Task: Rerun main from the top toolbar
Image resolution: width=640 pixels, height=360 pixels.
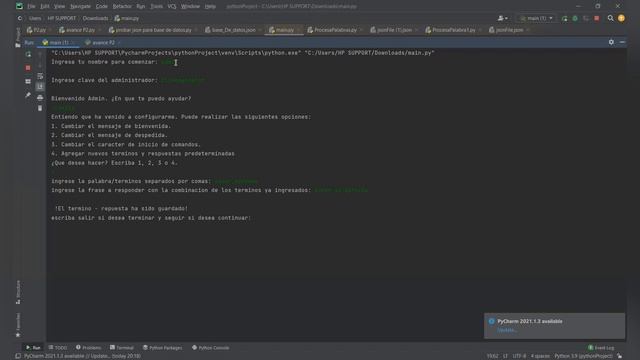Action: [x=564, y=18]
